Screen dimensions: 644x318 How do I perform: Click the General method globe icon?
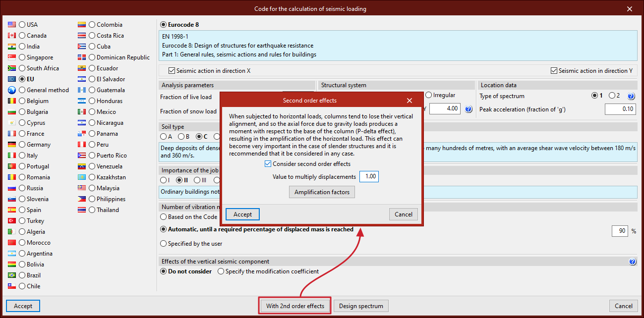pos(12,90)
